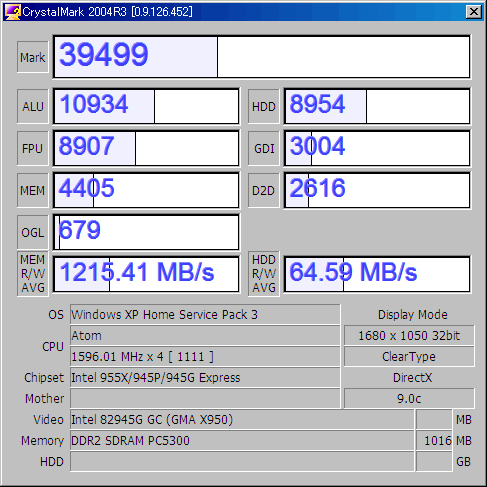Click the ALU score bar showing 10934

(146, 106)
